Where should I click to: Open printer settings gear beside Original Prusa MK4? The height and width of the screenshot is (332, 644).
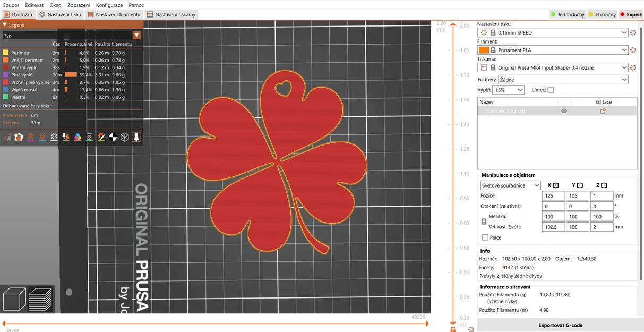[x=633, y=67]
